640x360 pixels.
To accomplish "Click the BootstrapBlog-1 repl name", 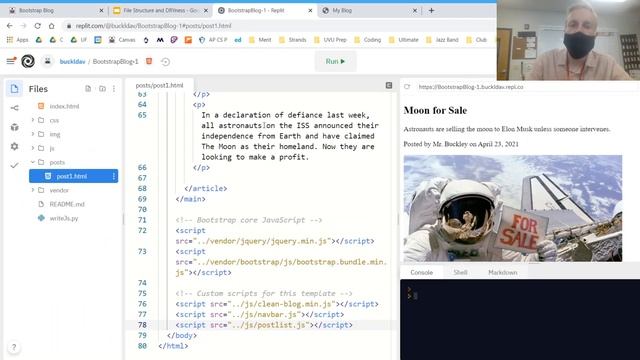I will tap(116, 62).
